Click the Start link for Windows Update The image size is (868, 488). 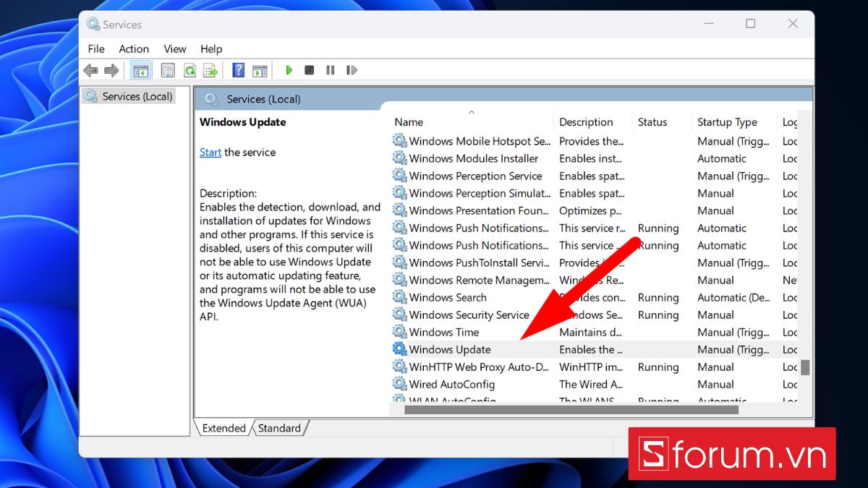[x=210, y=152]
